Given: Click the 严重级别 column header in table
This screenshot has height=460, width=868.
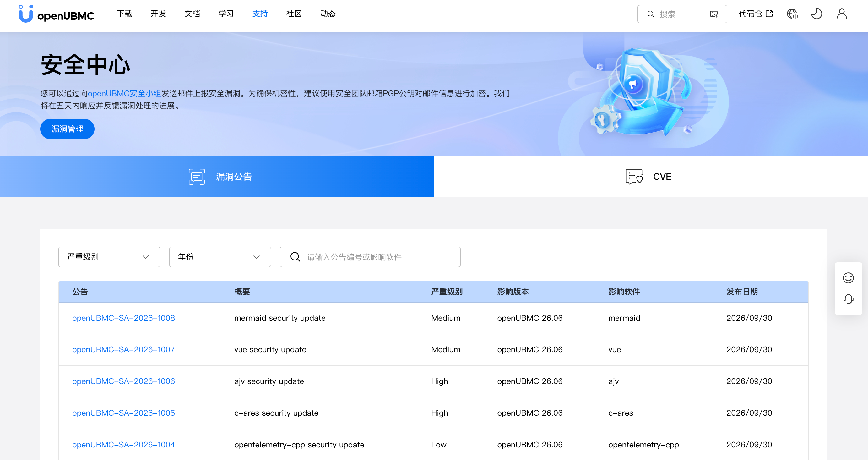Looking at the screenshot, I should pos(447,292).
